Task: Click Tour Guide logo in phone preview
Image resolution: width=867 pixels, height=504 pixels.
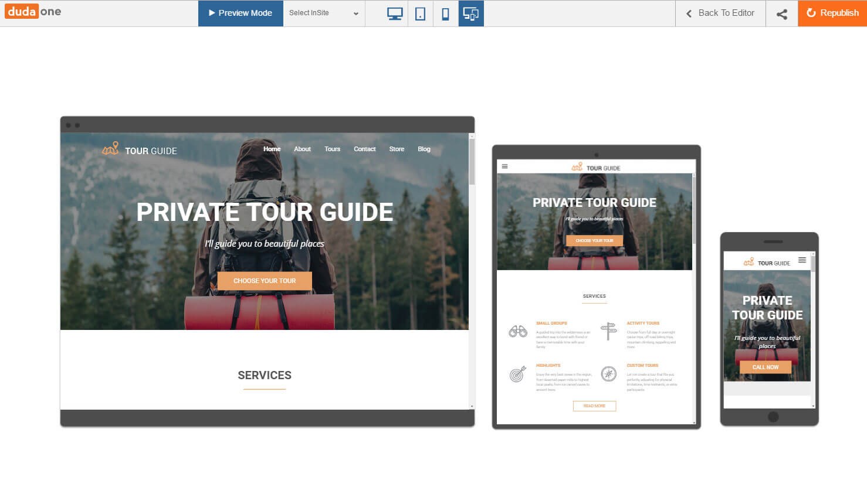Action: 767,262
